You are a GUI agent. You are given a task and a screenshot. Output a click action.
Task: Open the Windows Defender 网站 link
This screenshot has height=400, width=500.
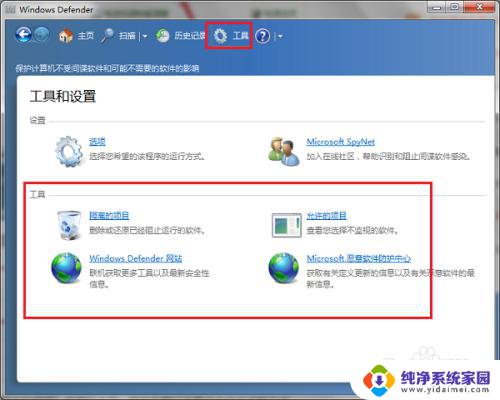tap(135, 258)
